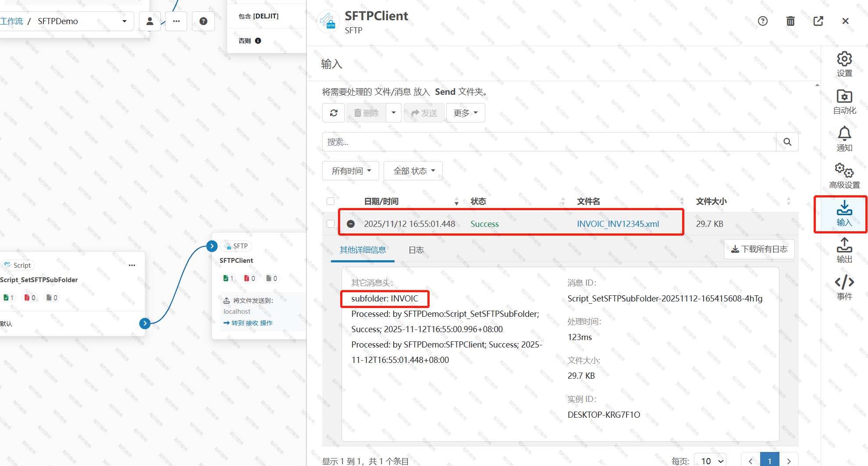Click the SFTPClient node pending count icon
The image size is (868, 466).
point(269,278)
